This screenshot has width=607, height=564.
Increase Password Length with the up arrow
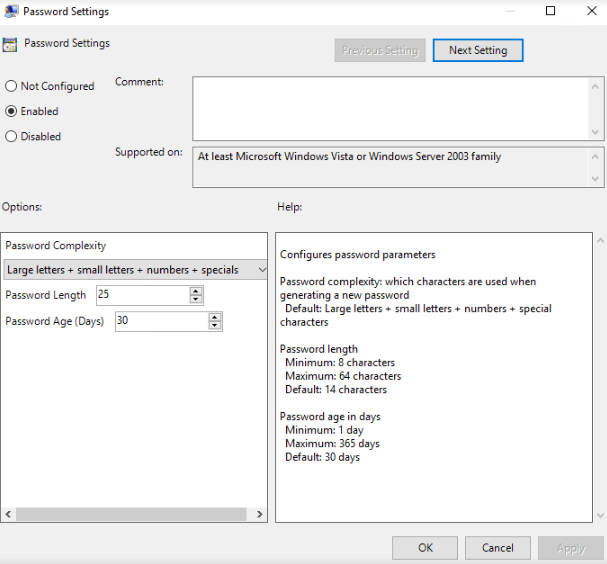pyautogui.click(x=196, y=290)
